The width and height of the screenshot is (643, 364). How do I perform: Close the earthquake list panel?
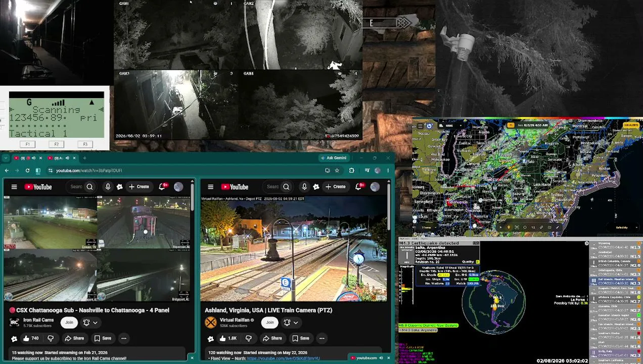(x=586, y=243)
